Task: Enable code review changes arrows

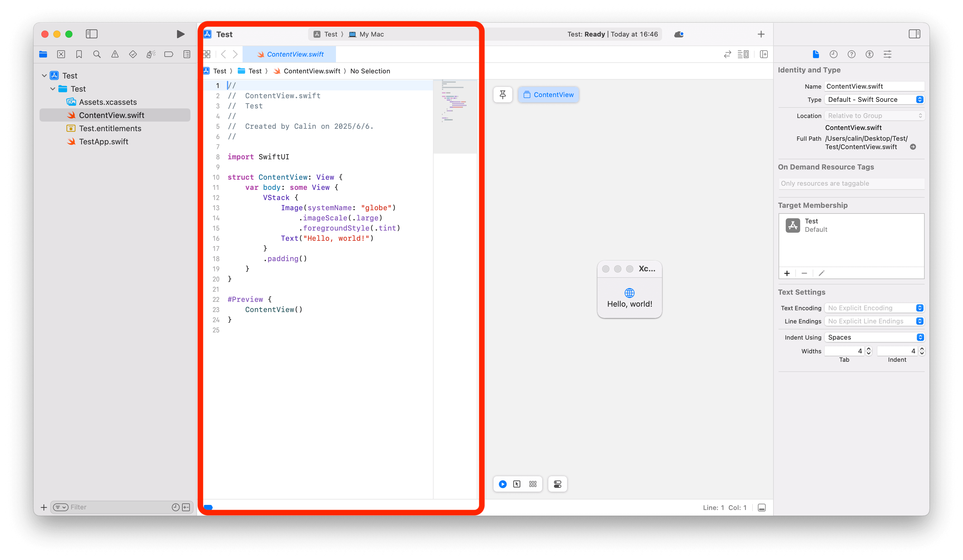Action: click(x=728, y=54)
